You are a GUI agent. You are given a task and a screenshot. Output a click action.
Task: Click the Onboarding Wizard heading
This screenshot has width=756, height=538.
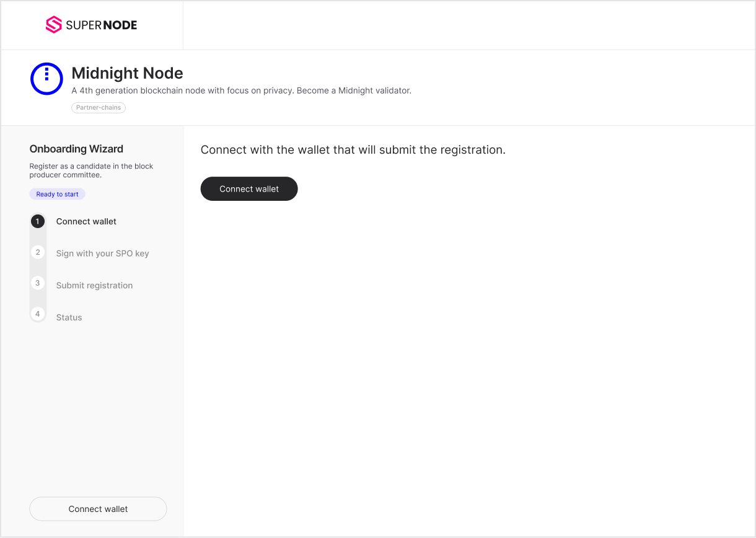[76, 149]
